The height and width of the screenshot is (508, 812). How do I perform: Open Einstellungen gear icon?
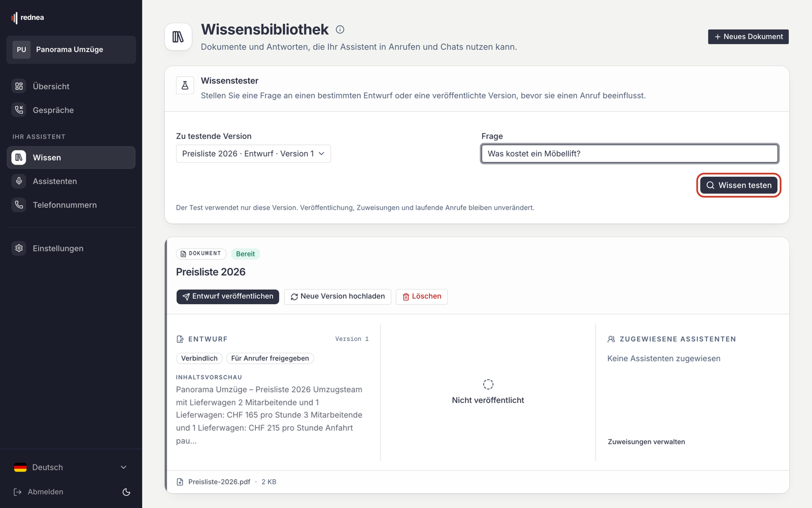[x=19, y=248]
